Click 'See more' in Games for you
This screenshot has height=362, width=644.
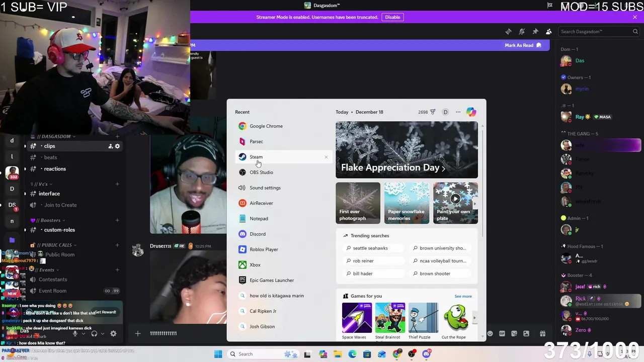463,296
